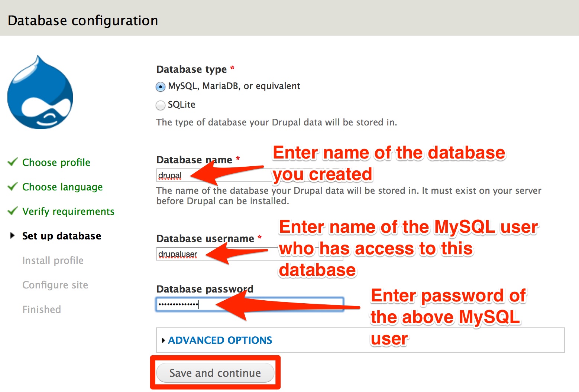
Task: Select the Install profile step
Action: pos(53,260)
